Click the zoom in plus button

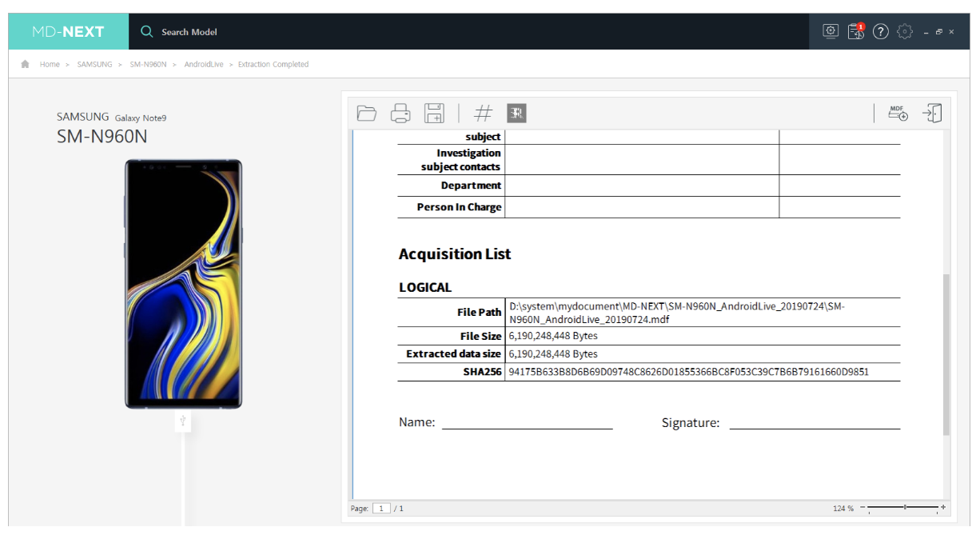(943, 508)
